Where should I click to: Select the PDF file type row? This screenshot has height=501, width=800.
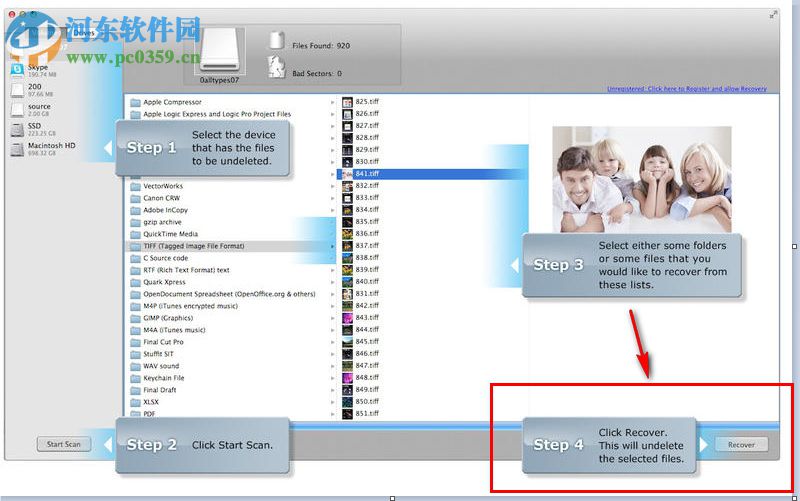[x=231, y=414]
